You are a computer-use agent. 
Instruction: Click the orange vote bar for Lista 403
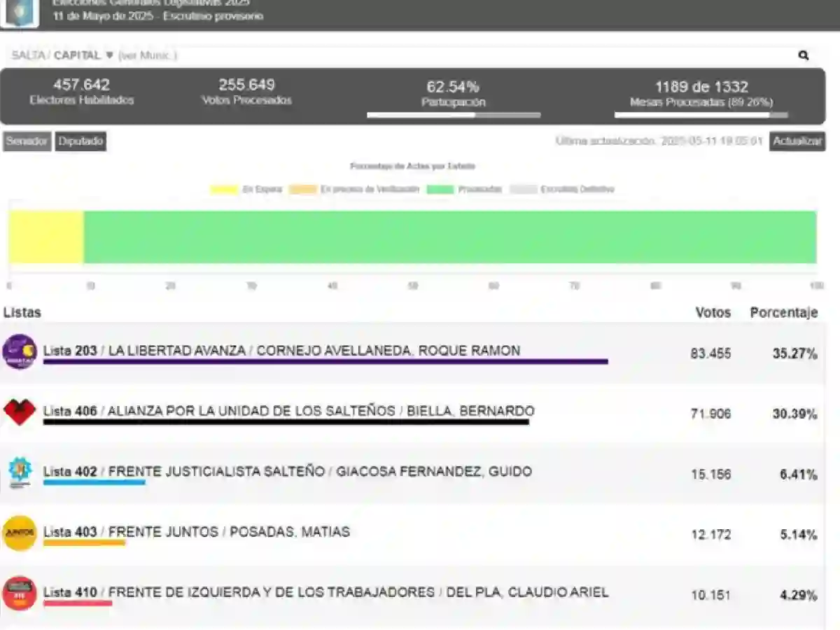pyautogui.click(x=84, y=542)
